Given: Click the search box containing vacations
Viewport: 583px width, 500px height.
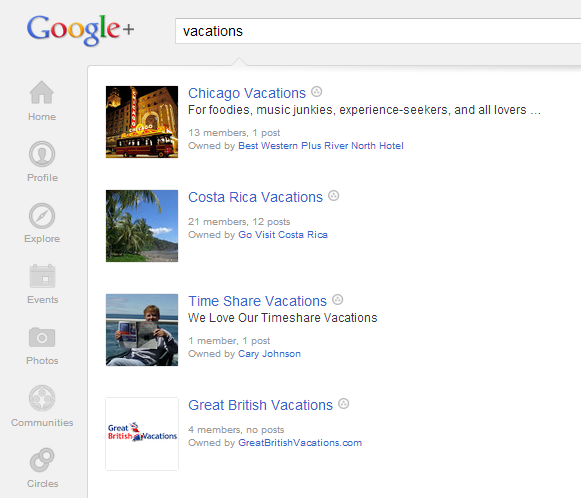Looking at the screenshot, I should click(x=379, y=31).
